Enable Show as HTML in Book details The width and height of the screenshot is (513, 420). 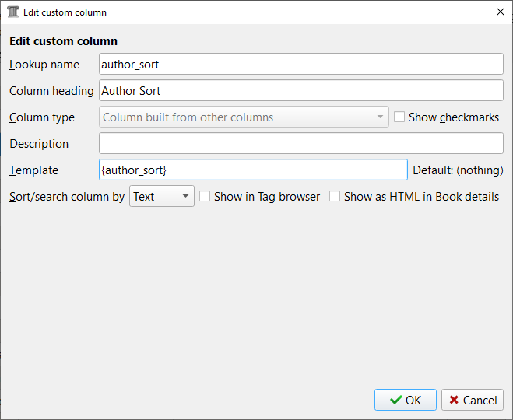point(335,197)
